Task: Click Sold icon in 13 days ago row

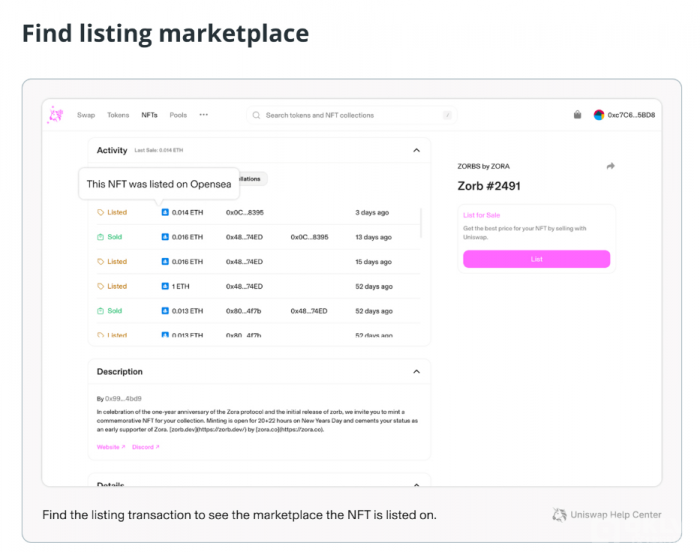Action: coord(100,237)
